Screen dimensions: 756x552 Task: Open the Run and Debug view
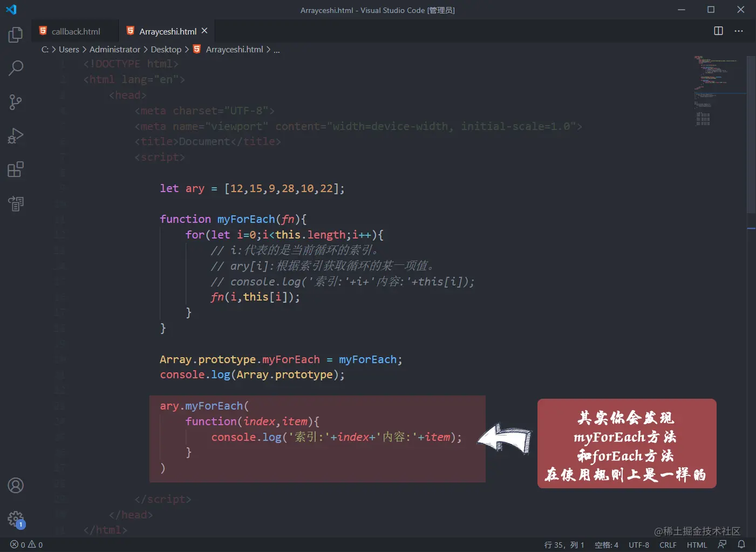(x=16, y=135)
